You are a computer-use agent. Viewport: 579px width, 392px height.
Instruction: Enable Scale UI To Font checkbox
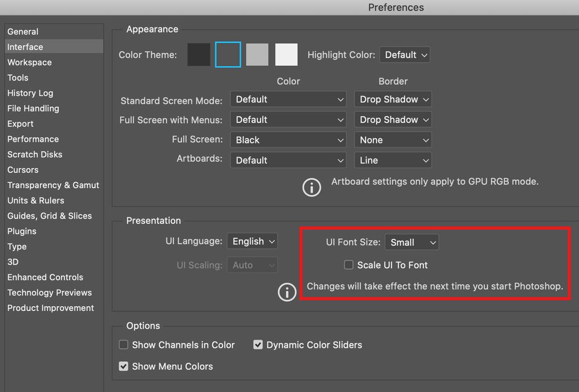[x=349, y=265]
